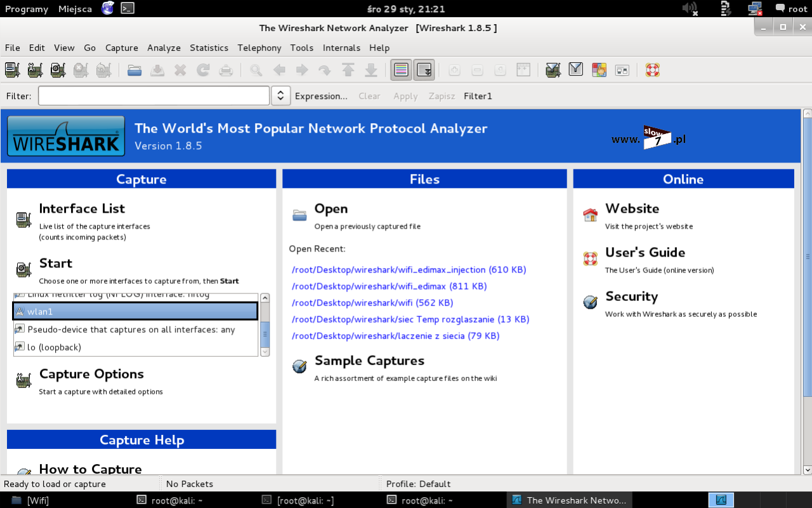Viewport: 812px width, 508px height.
Task: Click the Go forward arrow icon
Action: pos(302,70)
